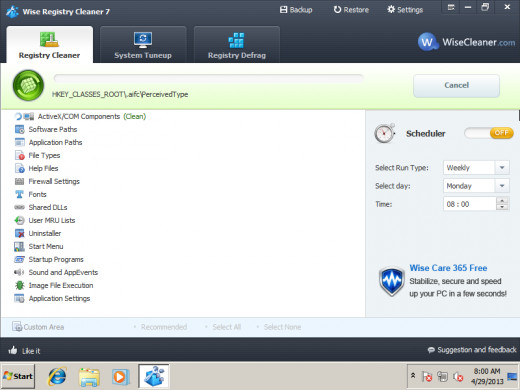Select the Uninstaller entry

(45, 233)
